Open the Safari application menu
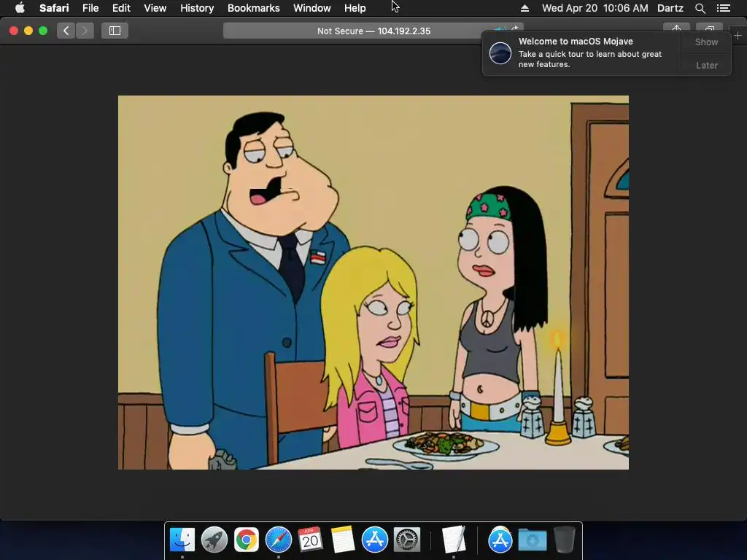The height and width of the screenshot is (560, 747). [54, 8]
